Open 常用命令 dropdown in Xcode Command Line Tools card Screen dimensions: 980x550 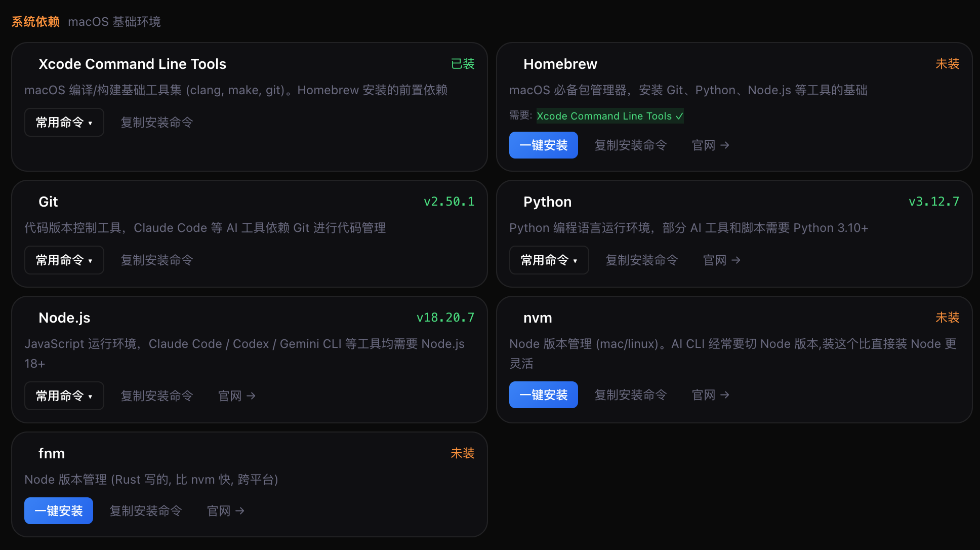pos(64,122)
